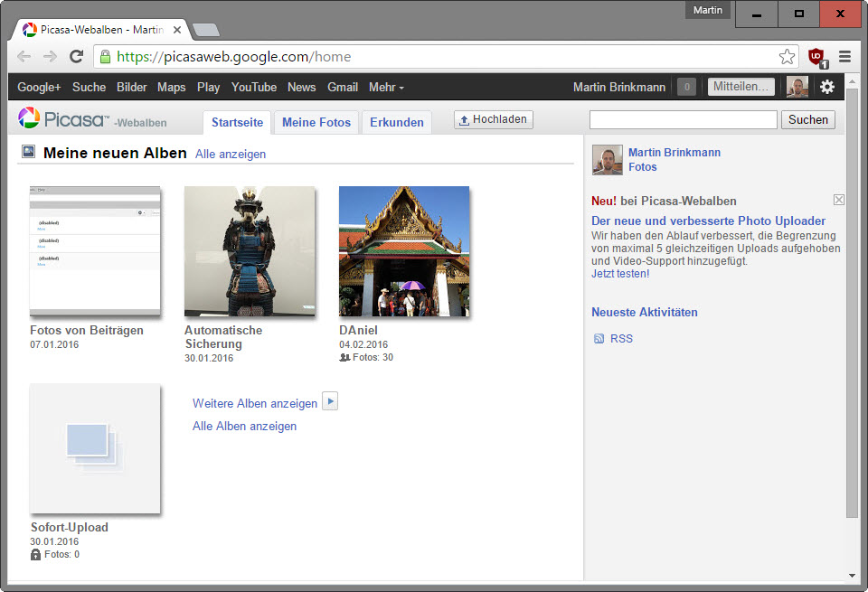868x592 pixels.
Task: Open Maps in the top bar
Action: click(x=172, y=87)
